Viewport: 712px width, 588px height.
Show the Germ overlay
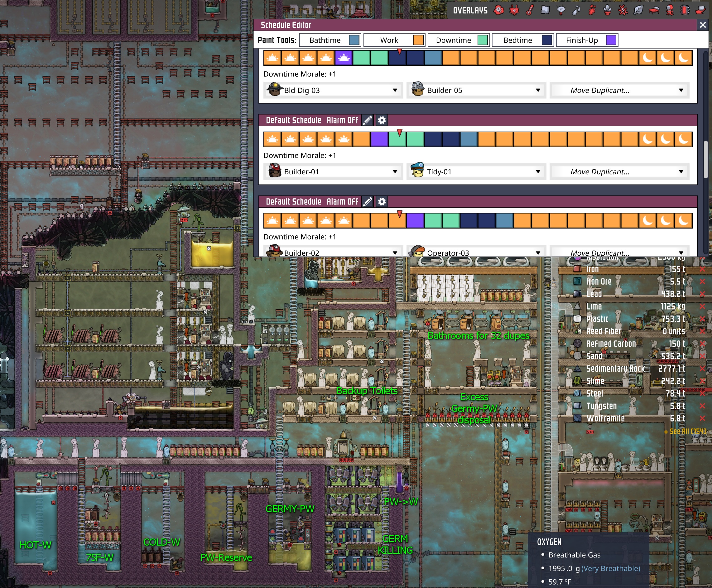[x=623, y=10]
